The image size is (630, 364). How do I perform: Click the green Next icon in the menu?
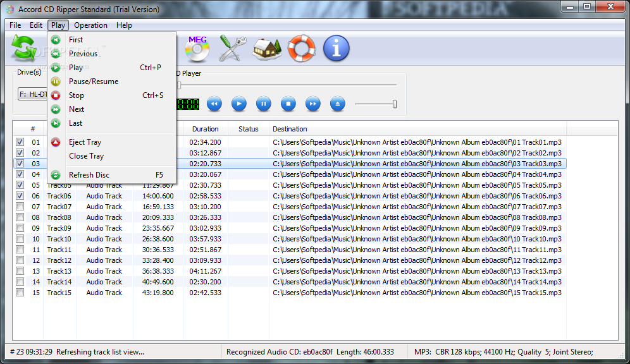(56, 109)
